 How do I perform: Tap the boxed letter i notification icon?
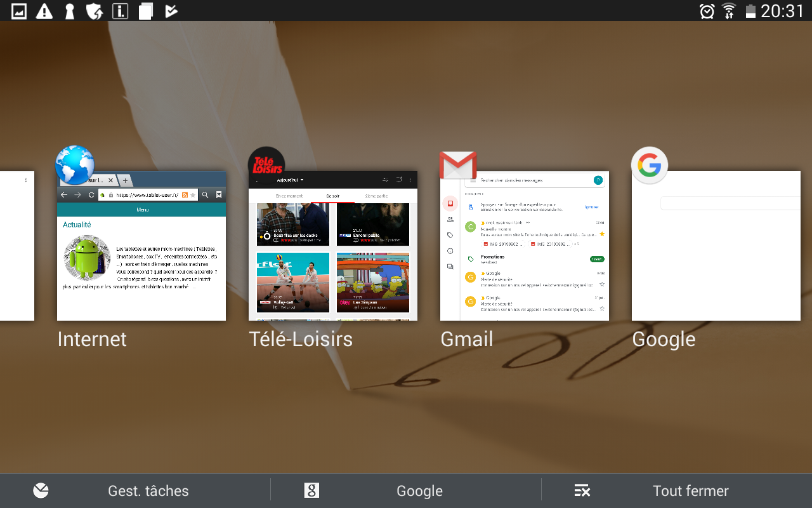pyautogui.click(x=120, y=11)
